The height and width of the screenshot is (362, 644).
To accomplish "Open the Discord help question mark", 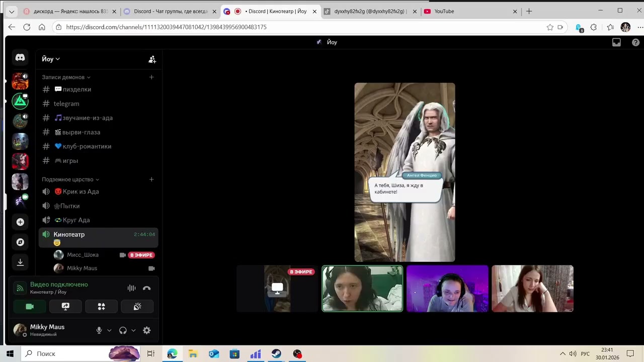I will coord(635,43).
